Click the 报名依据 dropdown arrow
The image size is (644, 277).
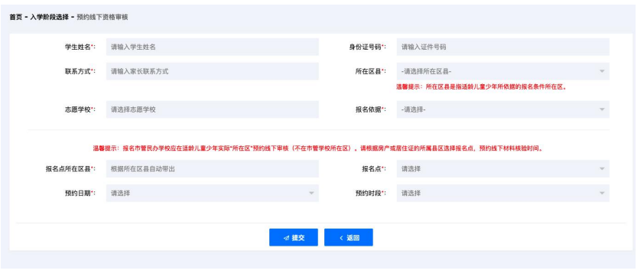(602, 109)
